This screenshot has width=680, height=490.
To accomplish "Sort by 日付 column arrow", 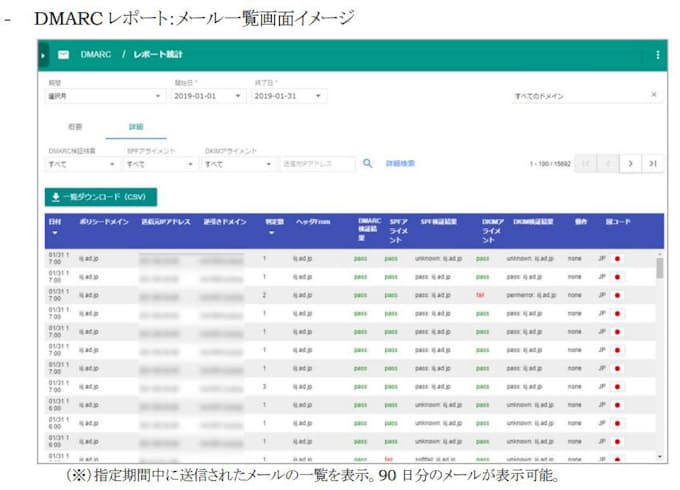I will click(x=54, y=234).
